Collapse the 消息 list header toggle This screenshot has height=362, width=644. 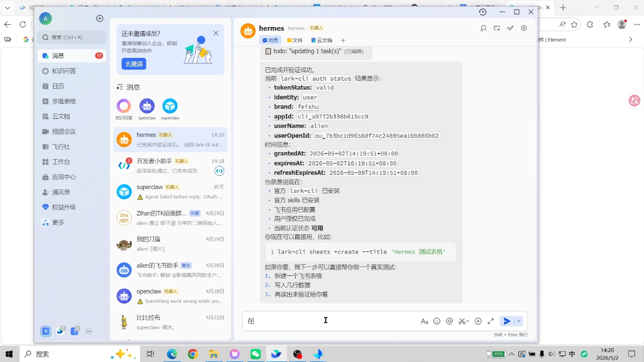click(120, 88)
